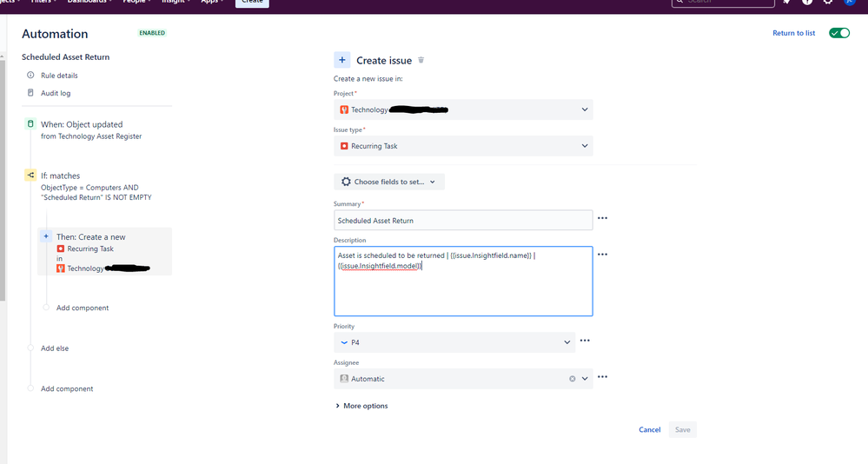Click the plus icon beside Then: Create a new

46,236
